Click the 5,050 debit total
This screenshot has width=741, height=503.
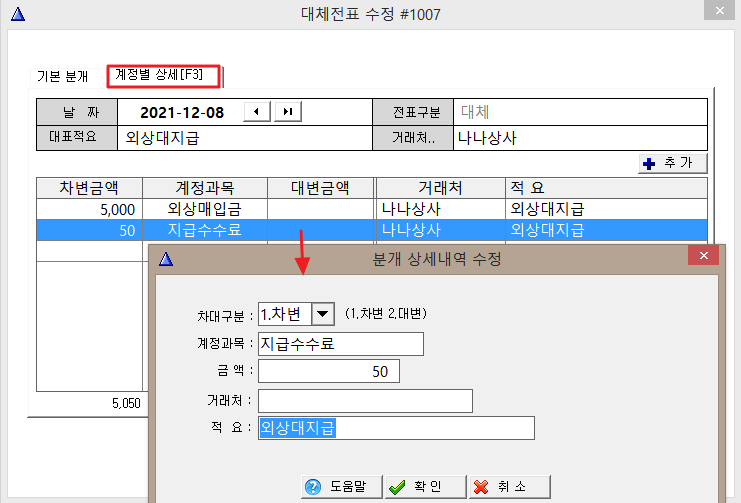(126, 403)
